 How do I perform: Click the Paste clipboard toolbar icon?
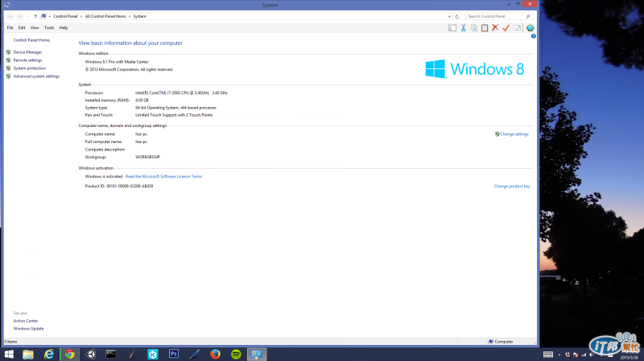[x=485, y=28]
